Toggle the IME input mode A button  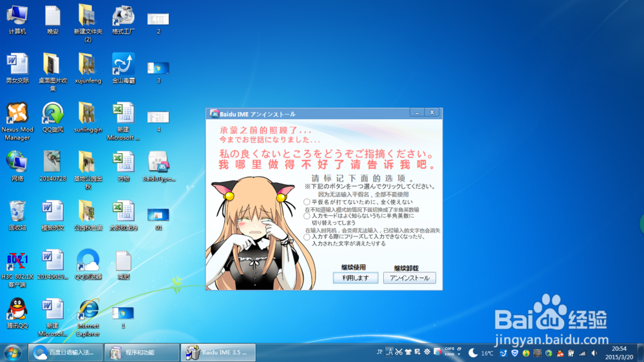389,352
